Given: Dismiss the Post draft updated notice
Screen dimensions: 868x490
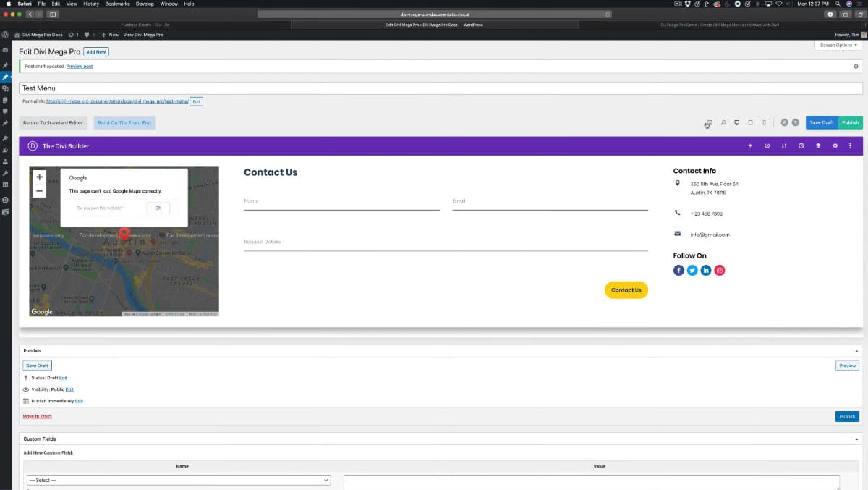Looking at the screenshot, I should pos(856,66).
